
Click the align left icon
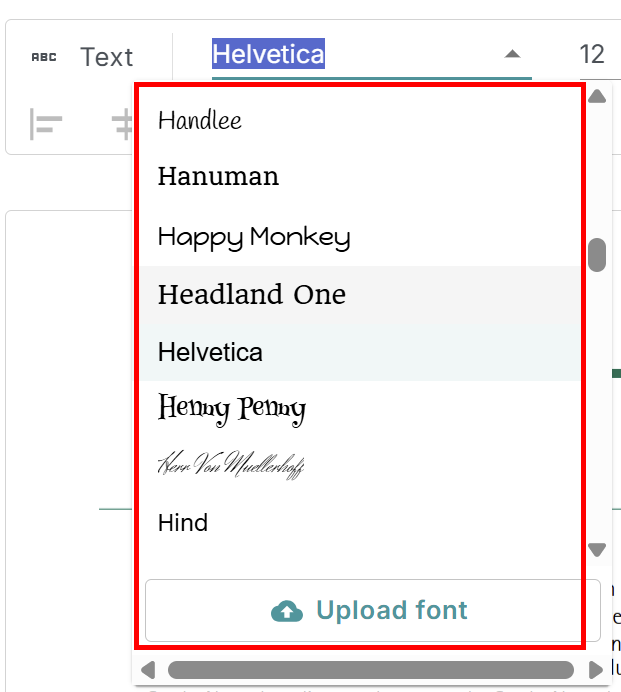tap(46, 125)
